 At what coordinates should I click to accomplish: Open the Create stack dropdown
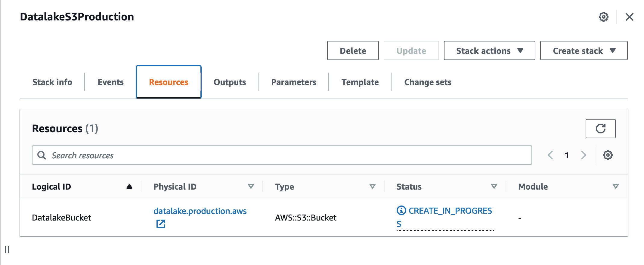click(584, 51)
